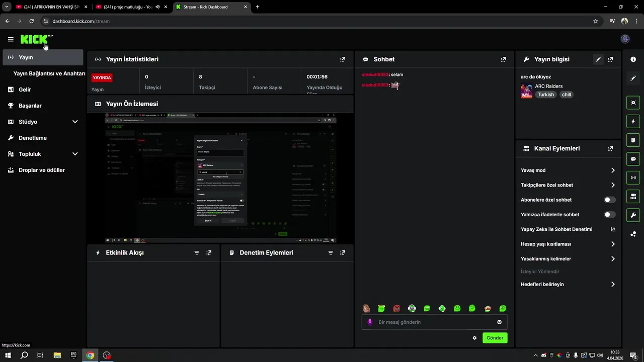Click the stream preview thumbnail
644x362 pixels.
[x=220, y=178]
